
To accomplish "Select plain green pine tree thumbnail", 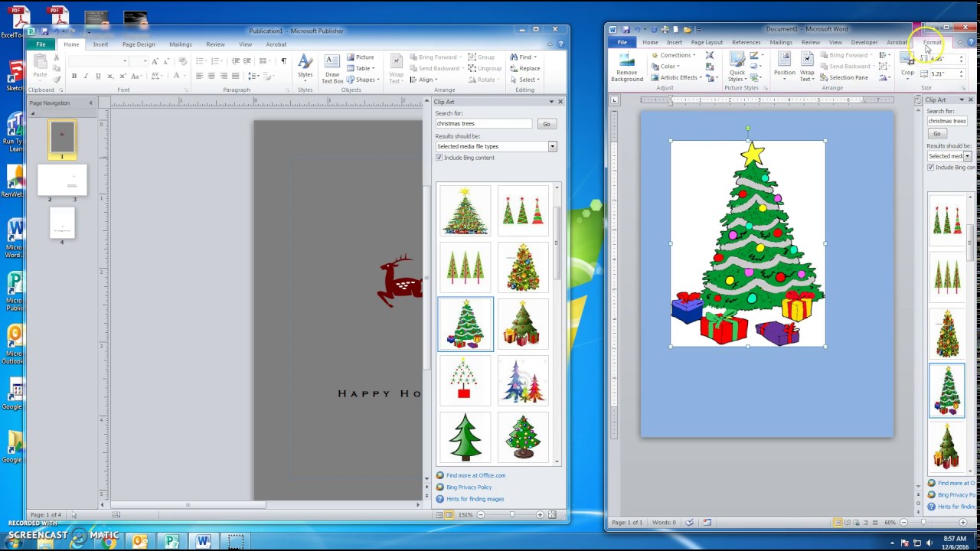I will pos(465,437).
